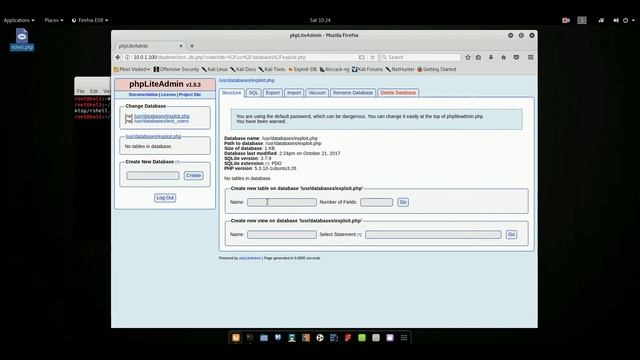
Task: Open the Delete Database tab
Action: (398, 93)
